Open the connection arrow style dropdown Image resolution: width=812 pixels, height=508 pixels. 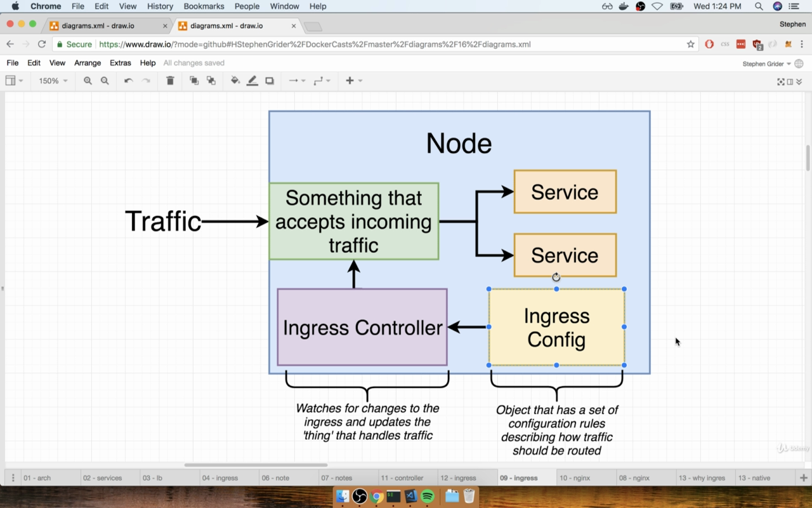[297, 81]
